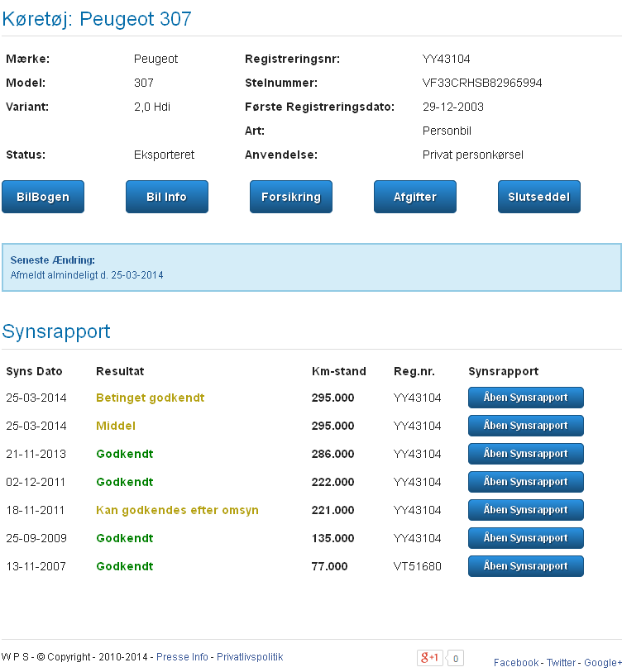Select the Stelnummer value VF33CRHSB82965994
Image resolution: width=622 pixels, height=672 pixels.
(482, 83)
